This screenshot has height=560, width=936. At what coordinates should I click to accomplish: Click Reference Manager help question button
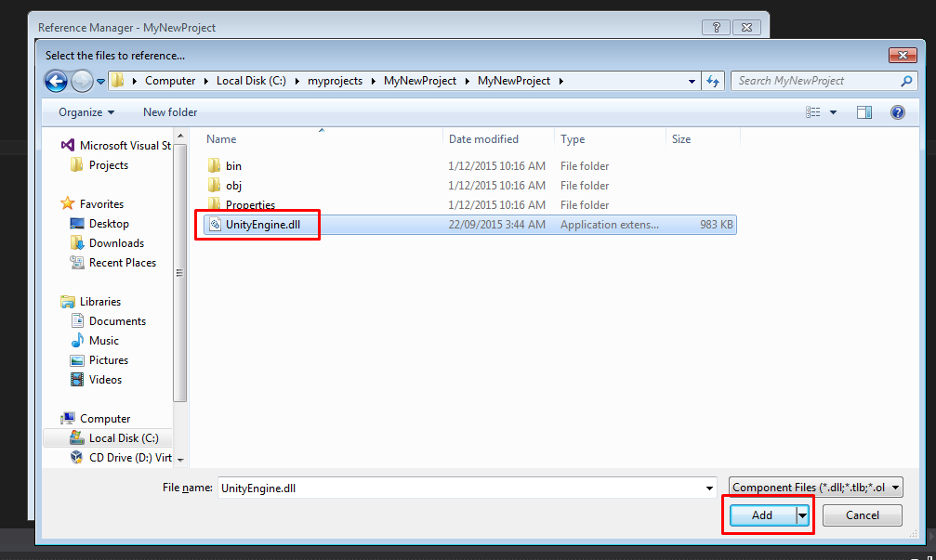point(717,28)
